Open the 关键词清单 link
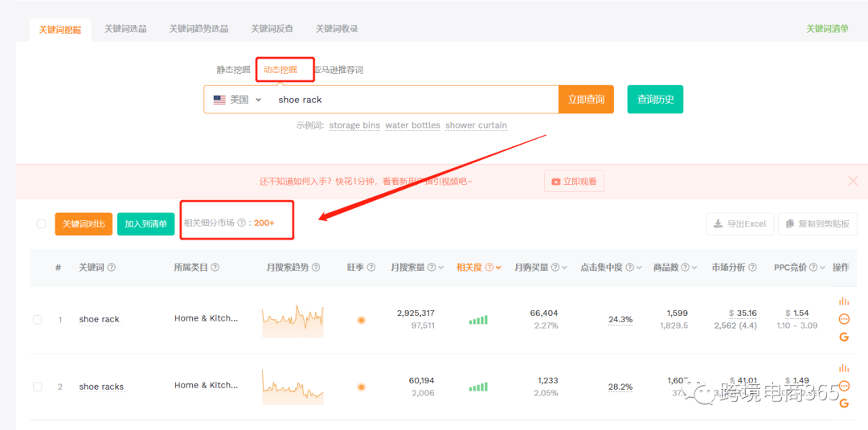868x430 pixels. [x=827, y=29]
